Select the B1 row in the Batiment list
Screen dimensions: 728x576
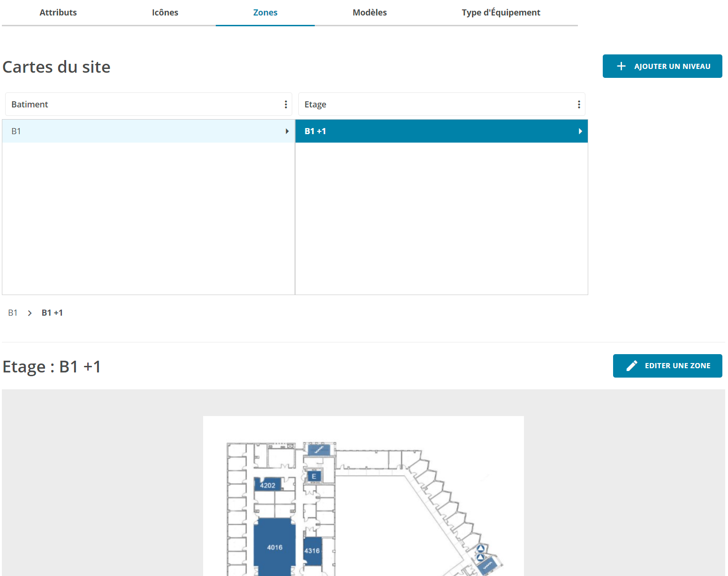[x=141, y=131]
